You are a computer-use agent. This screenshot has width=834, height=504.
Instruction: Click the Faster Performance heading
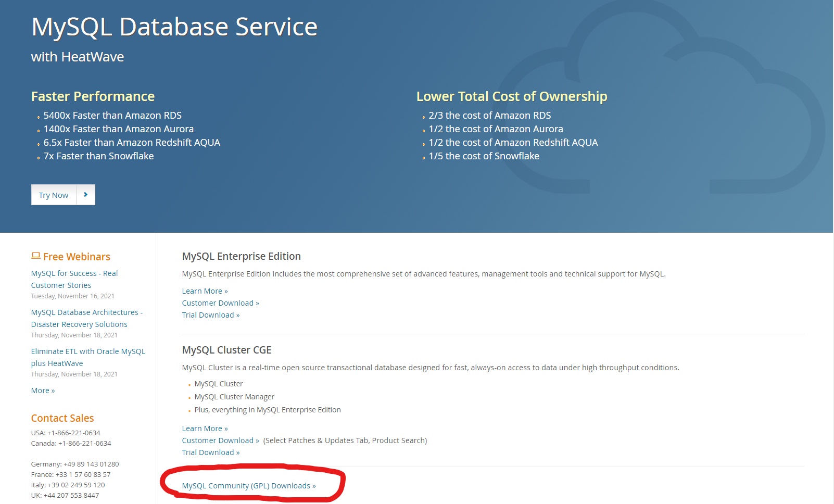click(93, 96)
